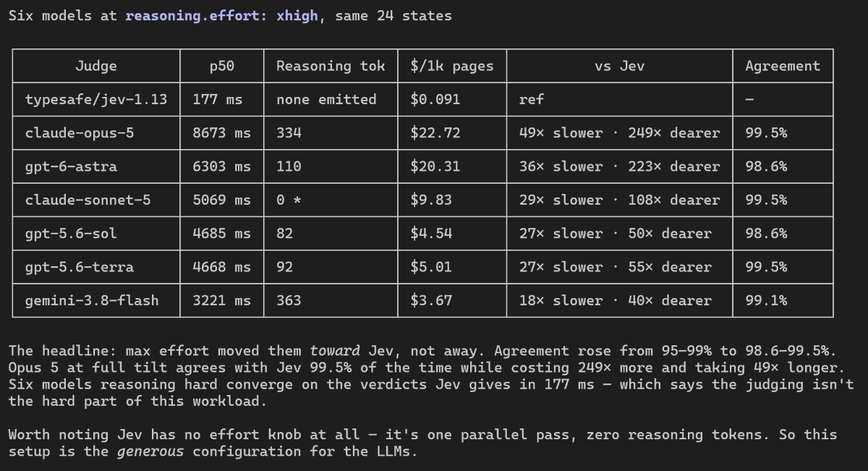The image size is (868, 471).
Task: Select the claude-opus-5 judge cell
Action: [96, 133]
